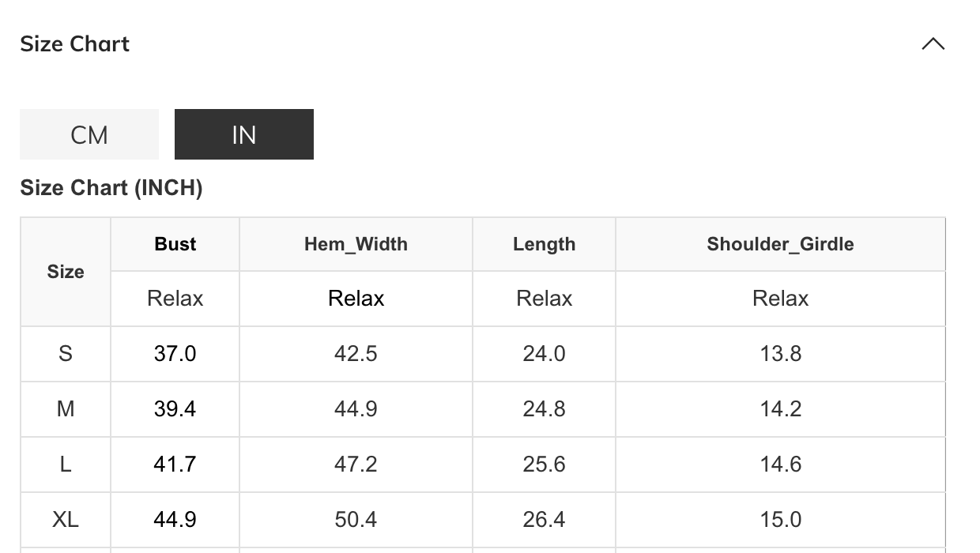Select the XL size row label
Image resolution: width=980 pixels, height=553 pixels.
click(66, 520)
